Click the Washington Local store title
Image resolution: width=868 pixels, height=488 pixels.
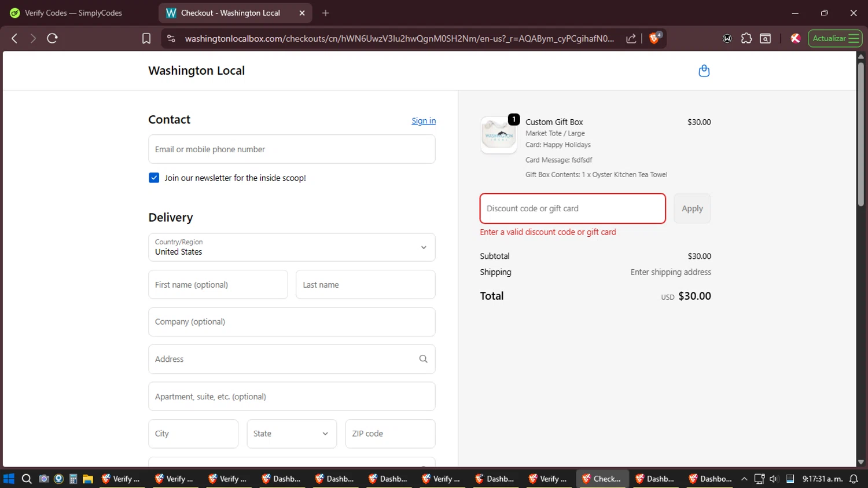[x=196, y=71]
